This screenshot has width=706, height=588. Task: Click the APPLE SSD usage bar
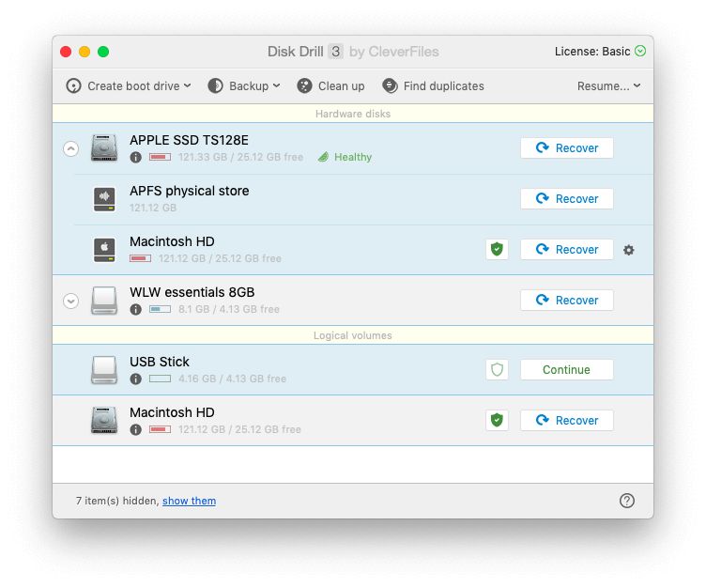pos(160,157)
